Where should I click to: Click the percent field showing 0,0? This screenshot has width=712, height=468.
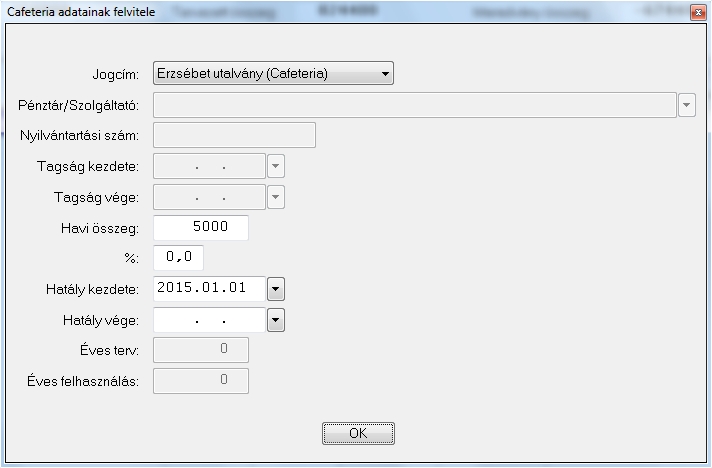click(x=178, y=258)
